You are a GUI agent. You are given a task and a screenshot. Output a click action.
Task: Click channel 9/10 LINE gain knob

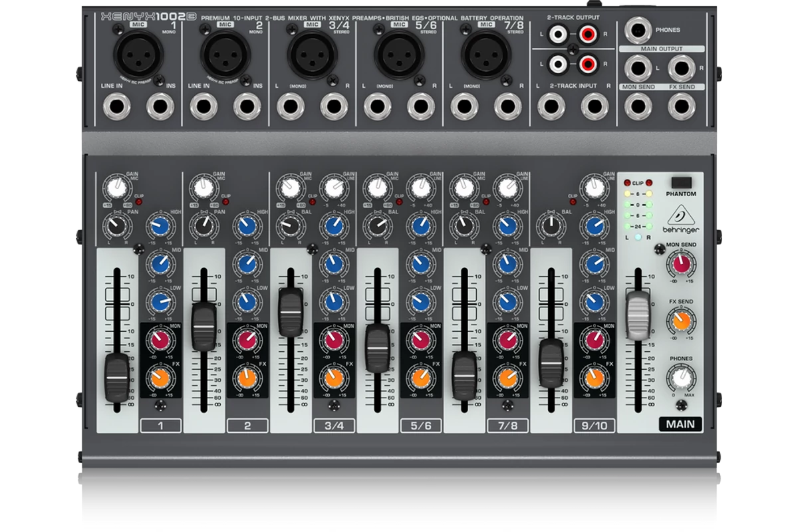click(594, 187)
